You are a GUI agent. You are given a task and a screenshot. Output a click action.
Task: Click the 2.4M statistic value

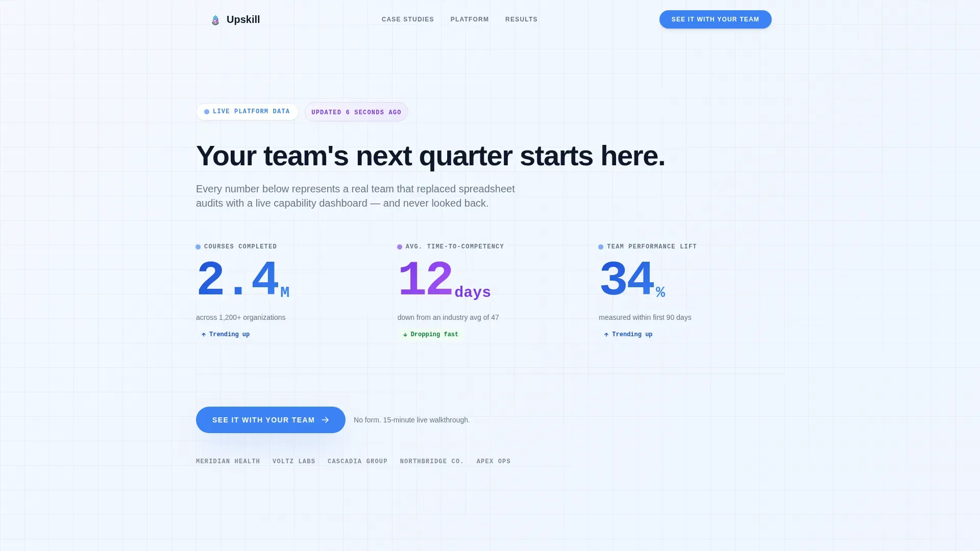243,280
